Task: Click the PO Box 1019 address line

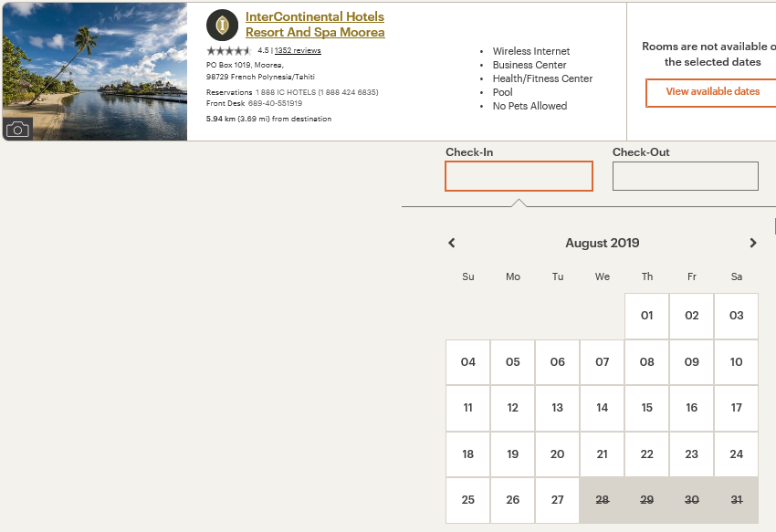Action: (x=245, y=66)
